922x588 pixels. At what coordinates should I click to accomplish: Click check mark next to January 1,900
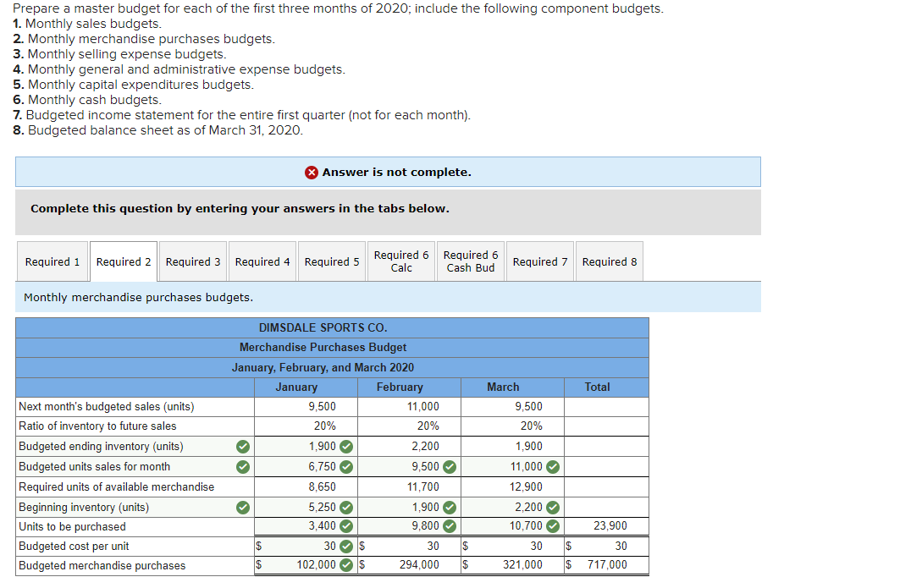[346, 447]
